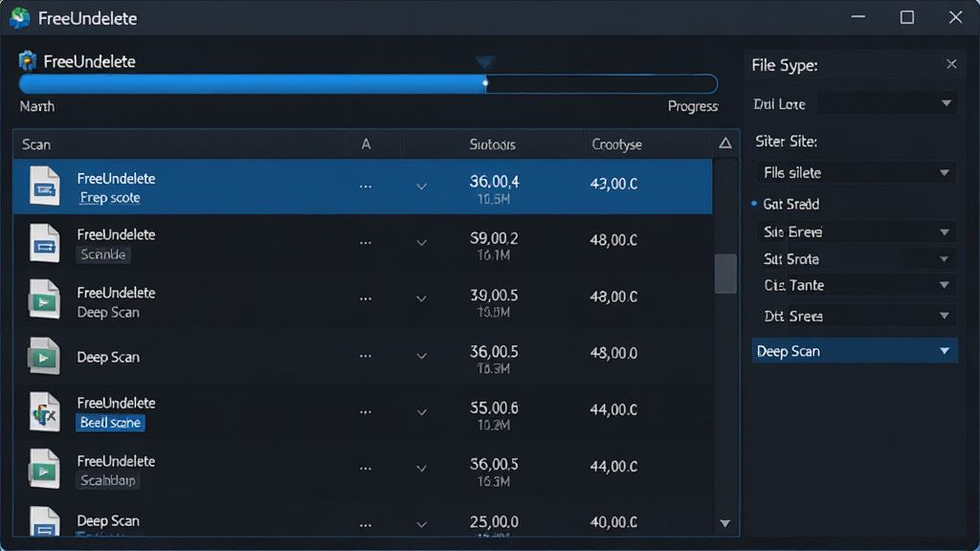Click the Scande tag button
This screenshot has height=551, width=980.
coord(103,254)
